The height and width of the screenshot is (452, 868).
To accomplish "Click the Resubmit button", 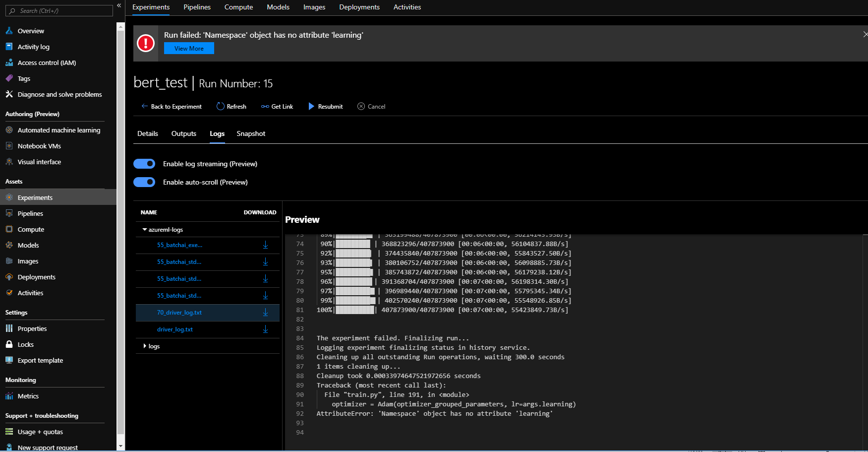I will [x=326, y=106].
